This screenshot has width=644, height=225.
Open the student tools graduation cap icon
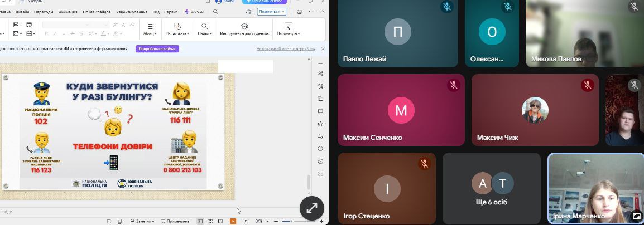point(244,29)
